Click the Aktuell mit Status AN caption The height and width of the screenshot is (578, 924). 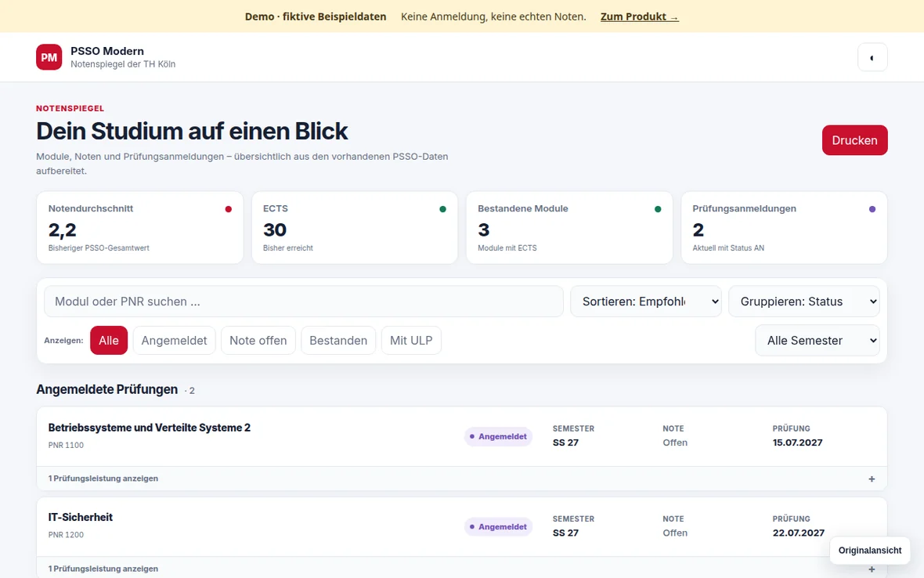pyautogui.click(x=728, y=248)
